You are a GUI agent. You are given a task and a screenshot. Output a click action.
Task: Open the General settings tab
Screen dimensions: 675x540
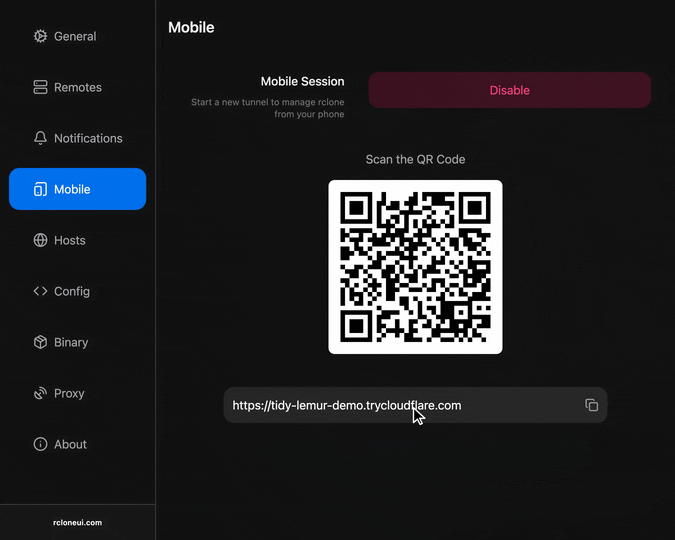[x=75, y=36]
